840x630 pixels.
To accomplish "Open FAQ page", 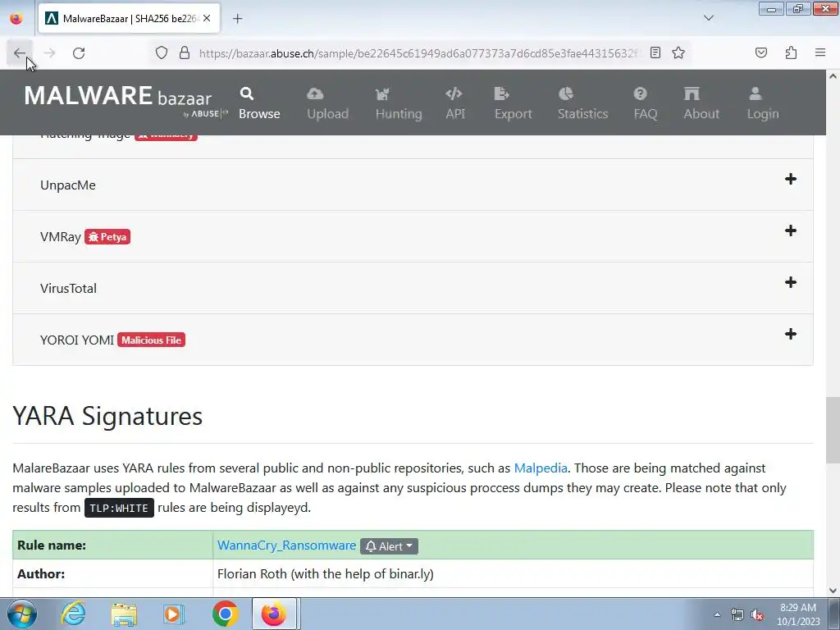I will click(645, 103).
